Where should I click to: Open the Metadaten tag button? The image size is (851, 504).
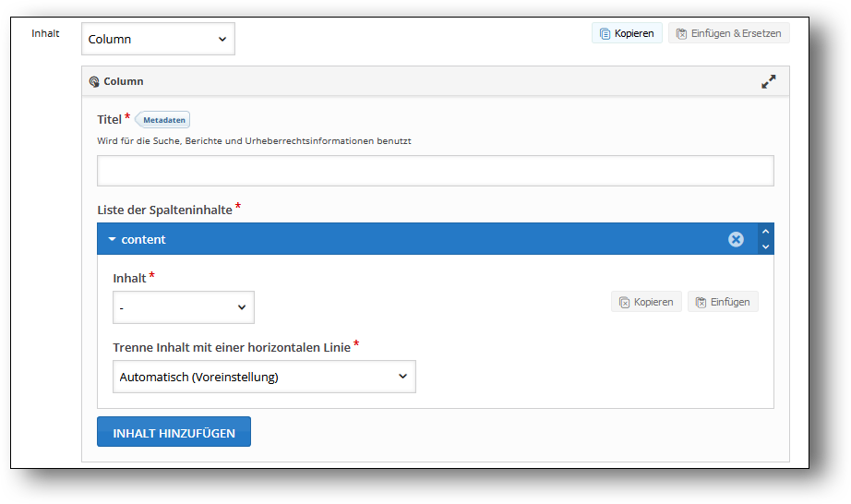164,120
